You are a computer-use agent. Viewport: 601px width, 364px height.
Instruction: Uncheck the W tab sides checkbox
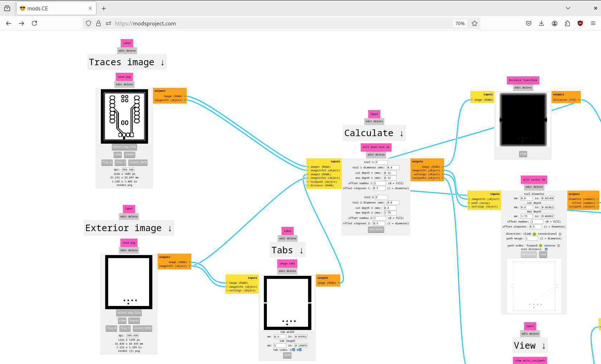pyautogui.click(x=300, y=350)
